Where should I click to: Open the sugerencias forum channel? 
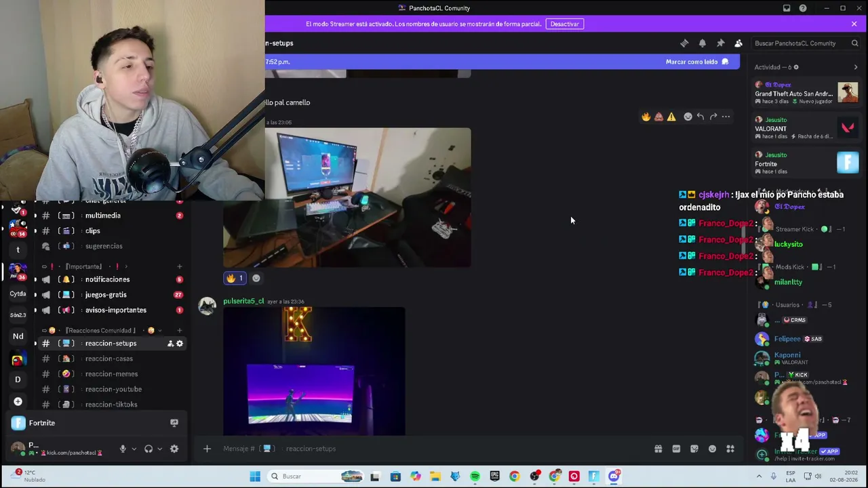point(104,246)
